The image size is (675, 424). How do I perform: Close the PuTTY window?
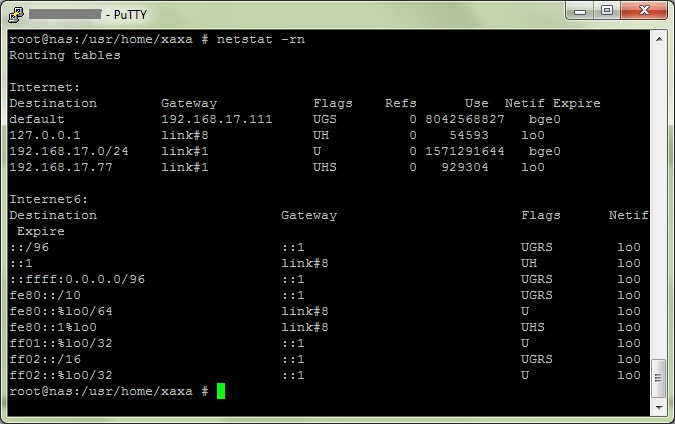pyautogui.click(x=644, y=10)
